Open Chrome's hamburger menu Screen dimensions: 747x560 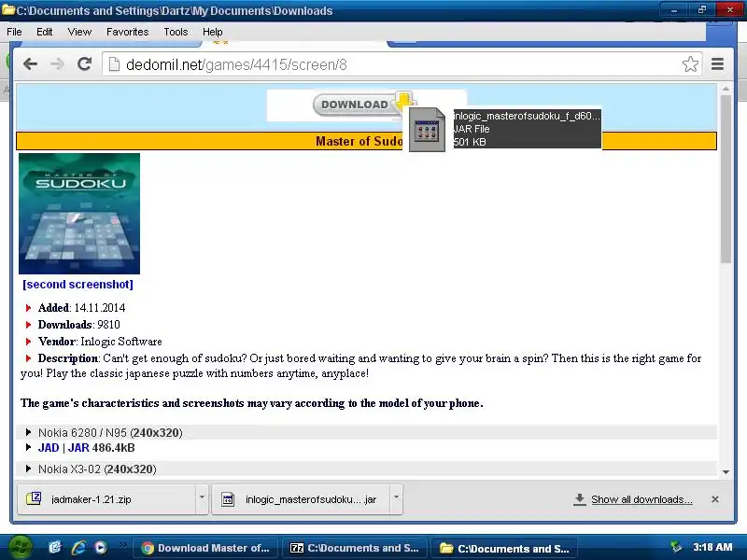717,63
